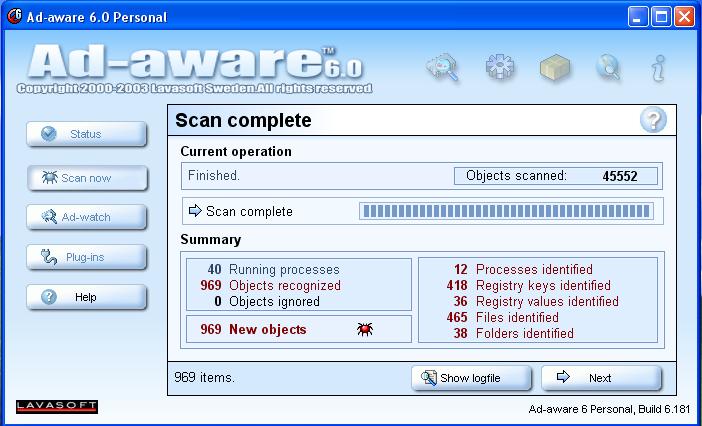Open the settings gear icon in header
The image size is (702, 426).
[x=499, y=67]
